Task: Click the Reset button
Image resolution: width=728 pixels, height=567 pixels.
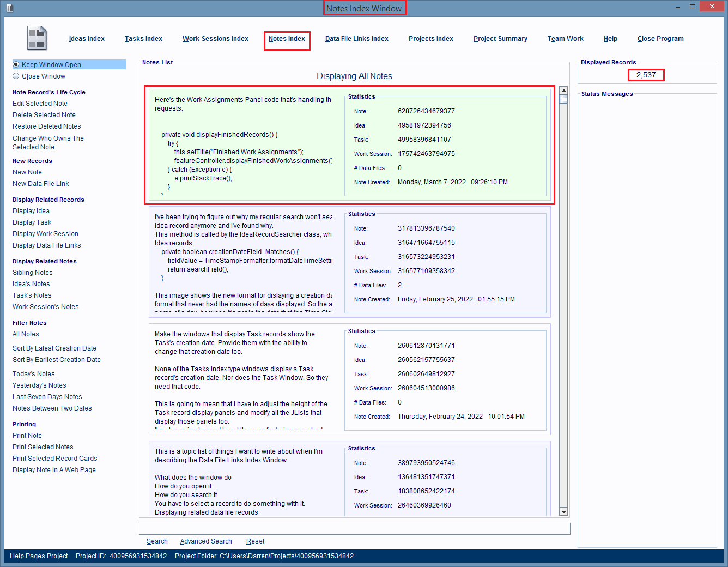Action: click(255, 541)
